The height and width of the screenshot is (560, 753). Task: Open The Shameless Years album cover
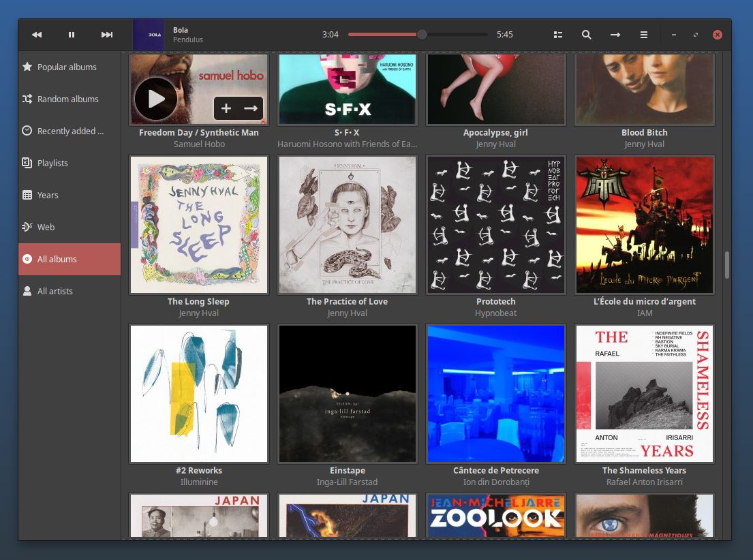[645, 394]
